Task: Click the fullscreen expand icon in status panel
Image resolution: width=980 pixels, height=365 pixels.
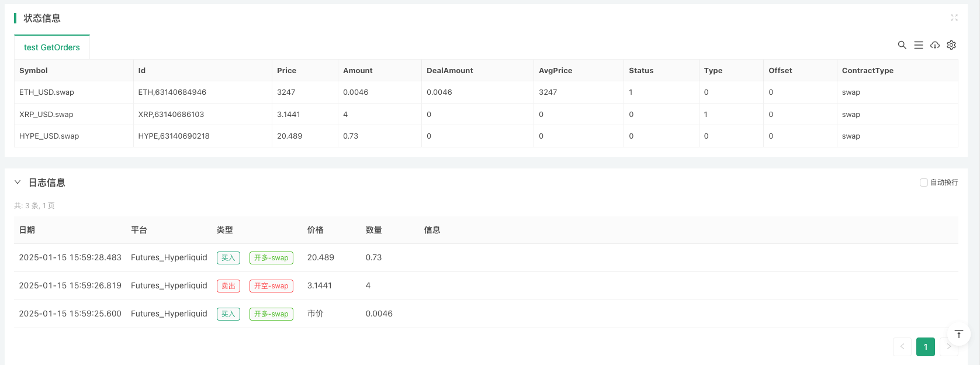Action: pyautogui.click(x=954, y=18)
